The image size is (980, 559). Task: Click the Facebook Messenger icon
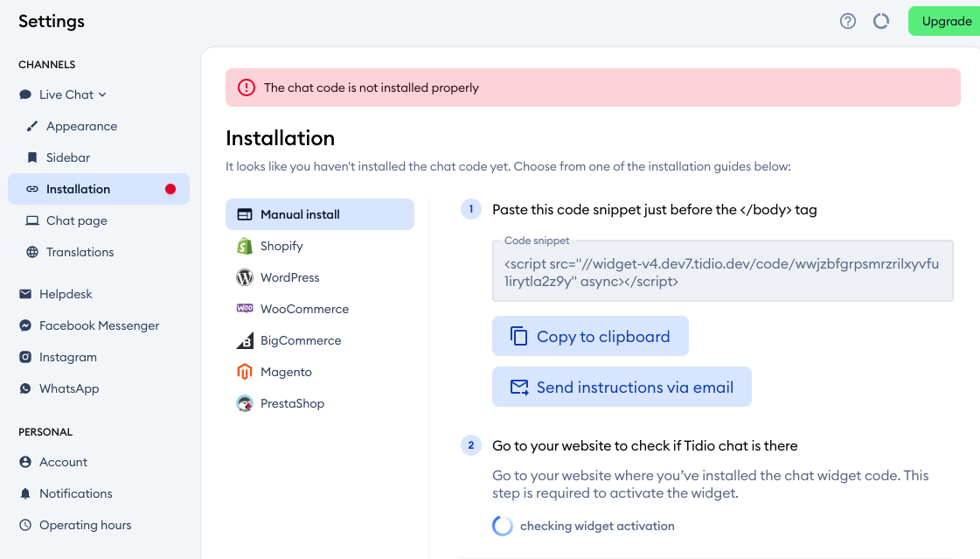click(25, 325)
